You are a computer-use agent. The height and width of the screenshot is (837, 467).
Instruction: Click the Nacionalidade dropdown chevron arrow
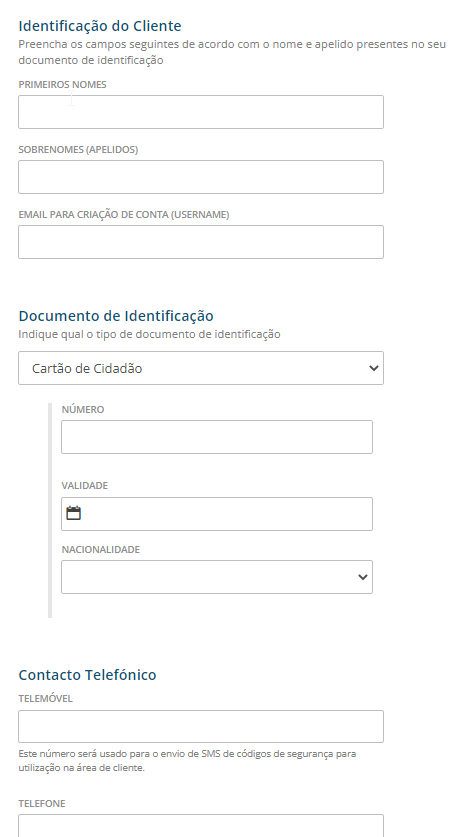[363, 577]
